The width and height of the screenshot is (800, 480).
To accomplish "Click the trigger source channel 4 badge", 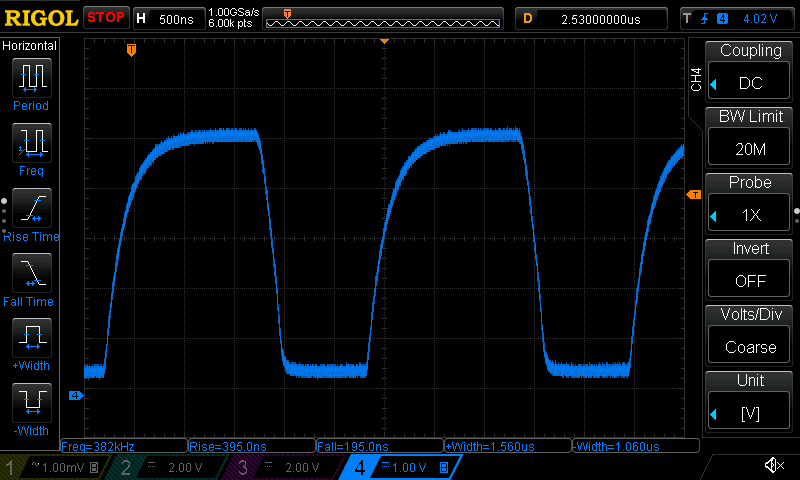I will [x=722, y=19].
